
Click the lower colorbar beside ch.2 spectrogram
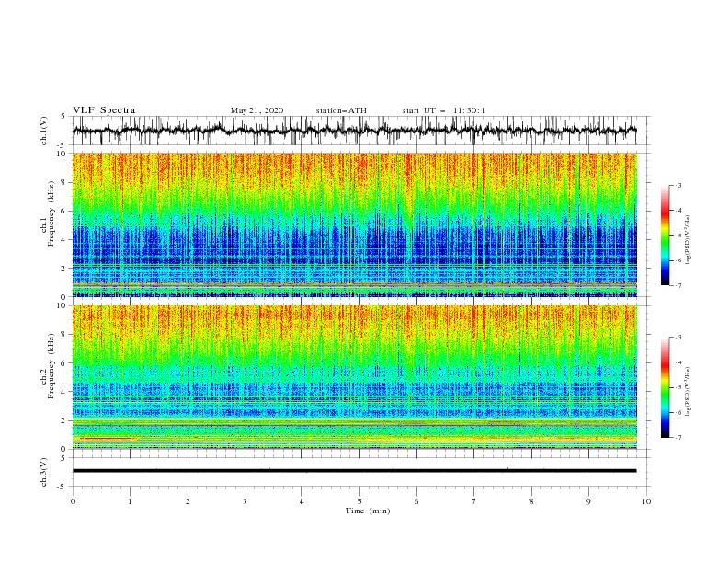[x=665, y=387]
